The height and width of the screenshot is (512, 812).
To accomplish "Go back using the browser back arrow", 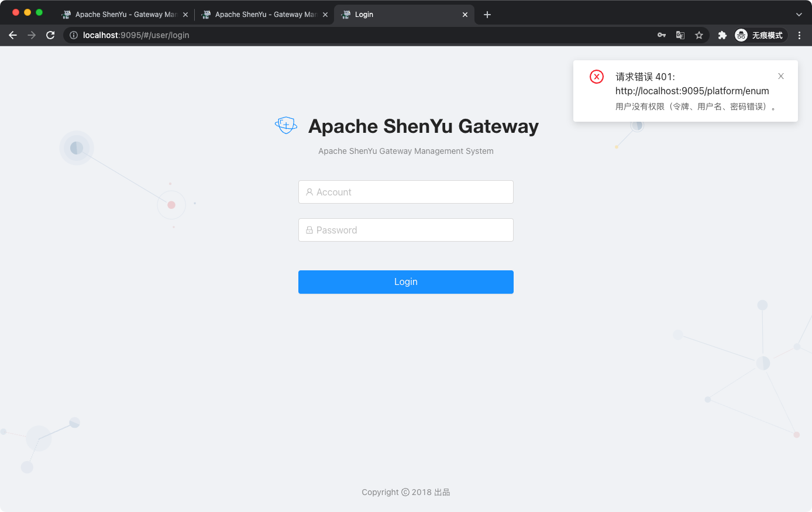I will (x=13, y=35).
